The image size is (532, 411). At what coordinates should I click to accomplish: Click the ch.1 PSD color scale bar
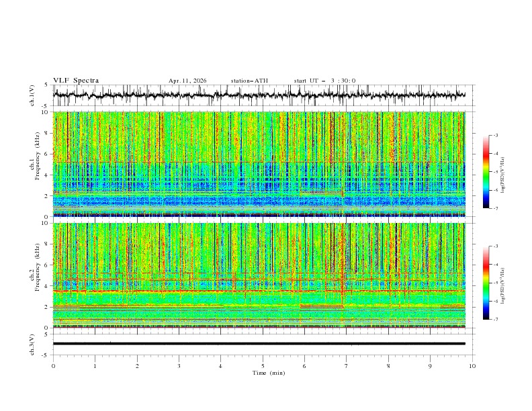click(x=486, y=172)
